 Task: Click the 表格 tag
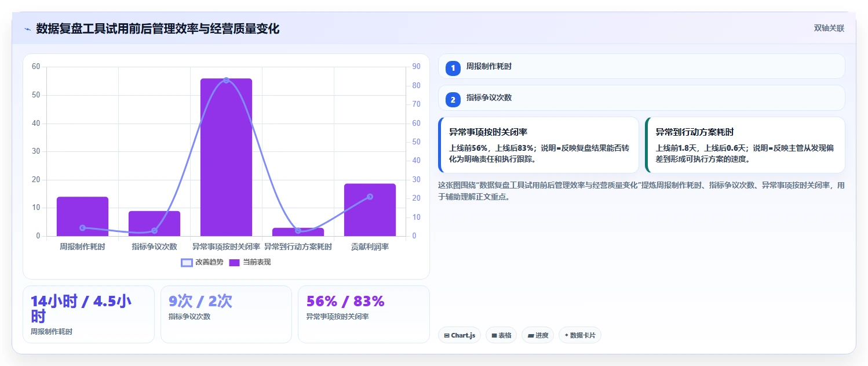pos(501,335)
